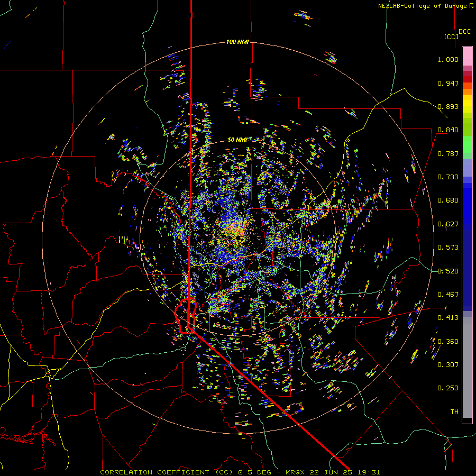Select the 0.627 scale label
Screen dimensions: 476x476
pos(448,224)
